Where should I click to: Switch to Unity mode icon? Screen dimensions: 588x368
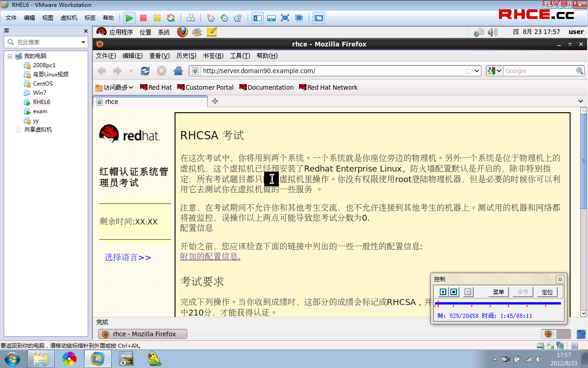pos(299,18)
